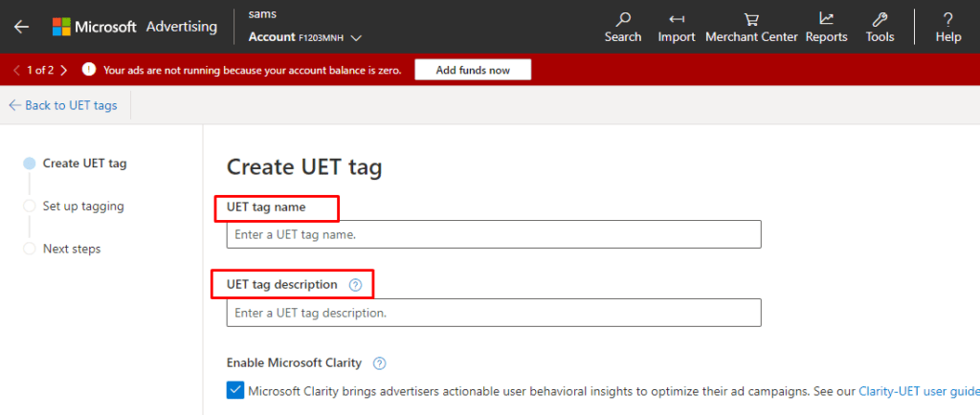Open Tools wrench icon
Screen dimensions: 980x415
(x=880, y=19)
